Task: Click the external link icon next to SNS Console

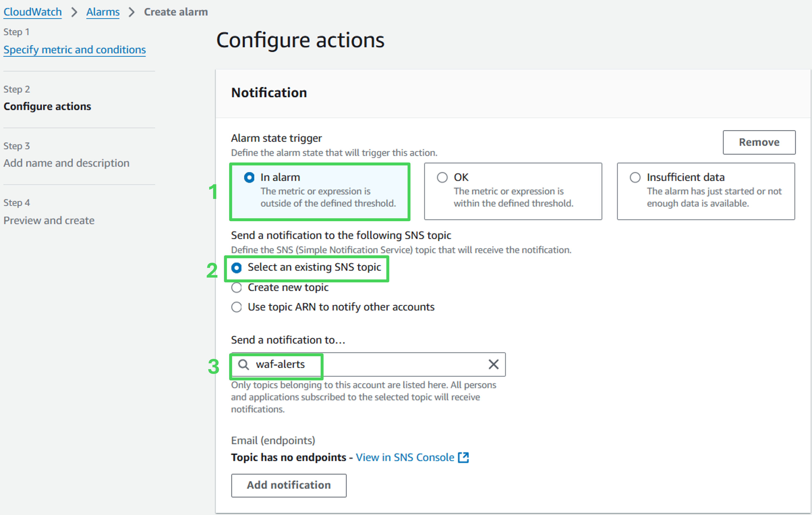Action: pos(463,458)
